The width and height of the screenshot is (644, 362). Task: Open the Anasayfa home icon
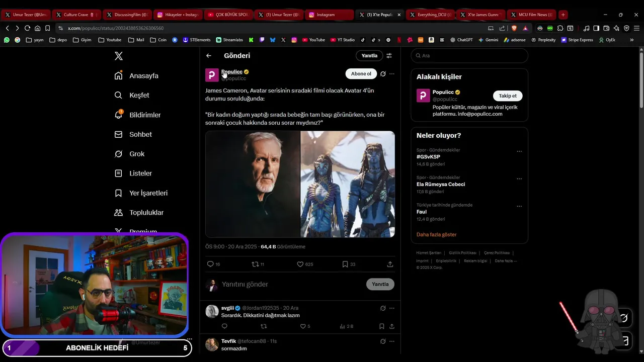click(118, 75)
